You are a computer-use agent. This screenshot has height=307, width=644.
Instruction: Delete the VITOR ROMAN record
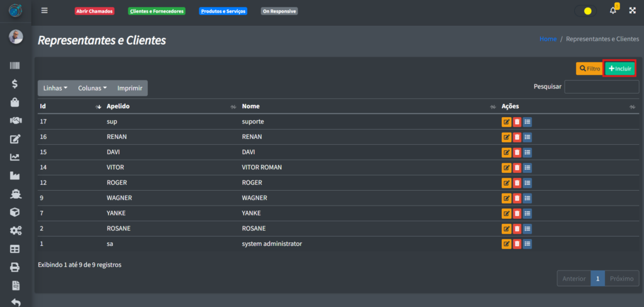(517, 167)
